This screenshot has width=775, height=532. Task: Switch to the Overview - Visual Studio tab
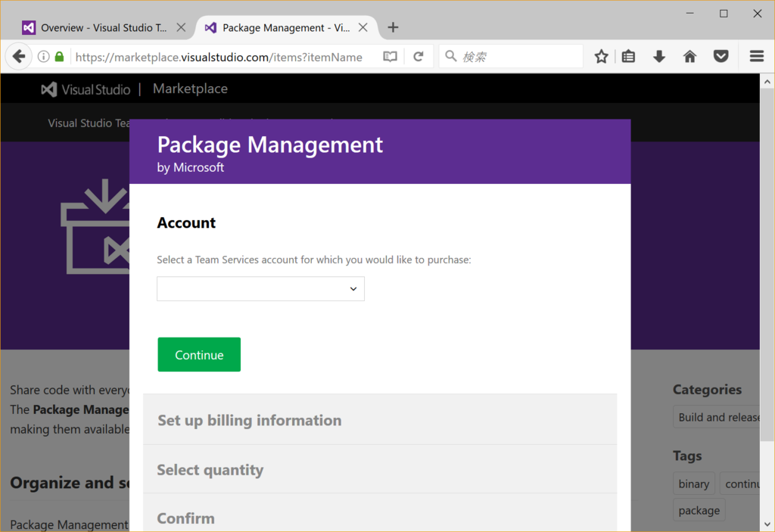click(x=104, y=28)
